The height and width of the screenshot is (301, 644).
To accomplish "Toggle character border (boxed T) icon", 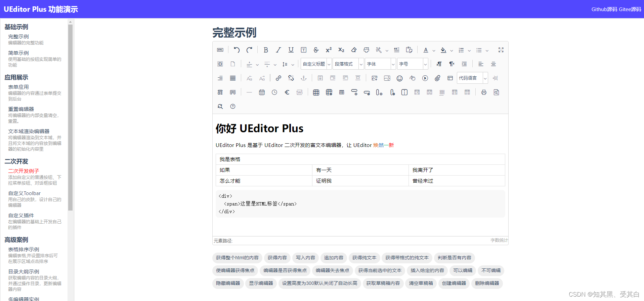I will click(x=304, y=50).
